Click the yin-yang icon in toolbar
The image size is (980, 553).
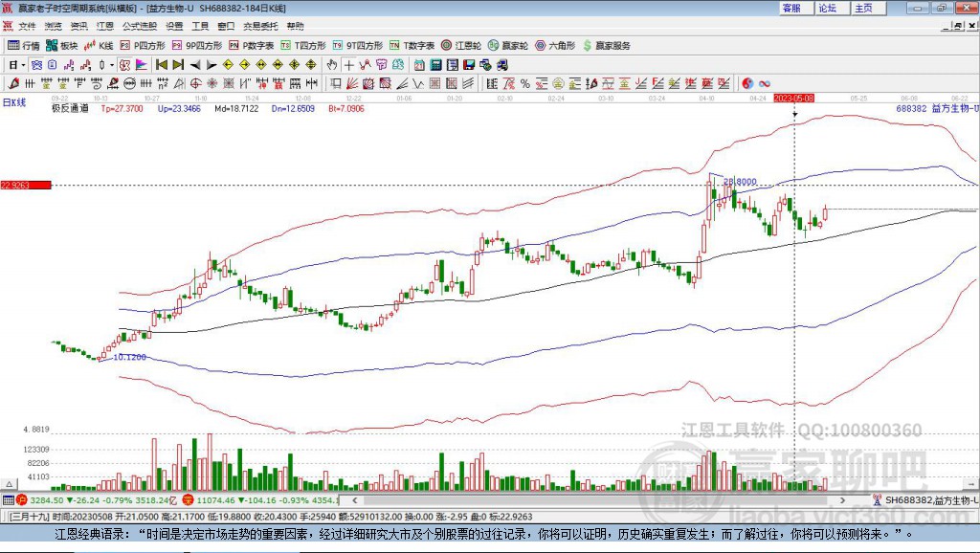(x=747, y=83)
